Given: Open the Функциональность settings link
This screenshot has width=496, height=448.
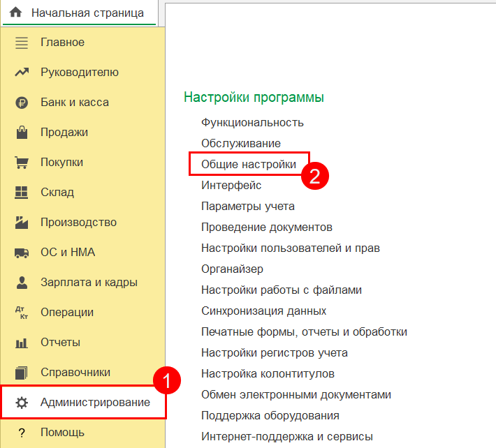Looking at the screenshot, I should click(x=252, y=122).
